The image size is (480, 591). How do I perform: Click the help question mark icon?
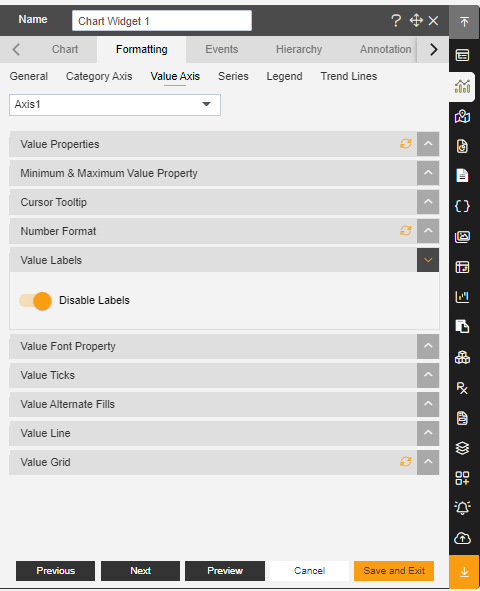click(396, 20)
